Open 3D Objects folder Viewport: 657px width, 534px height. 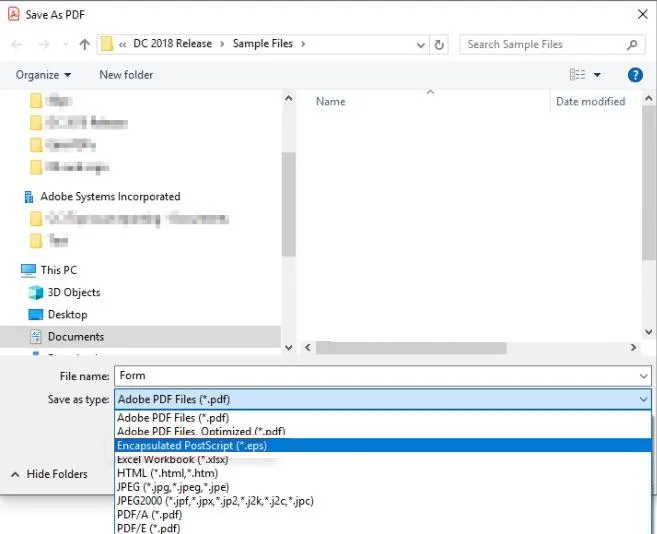pos(74,292)
